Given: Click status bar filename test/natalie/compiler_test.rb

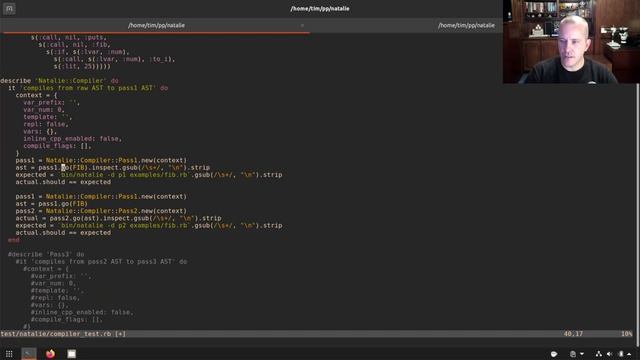Looking at the screenshot, I should pos(56,334).
